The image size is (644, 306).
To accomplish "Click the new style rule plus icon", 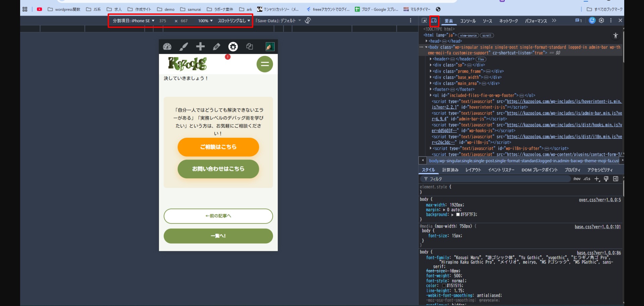I will click(x=597, y=179).
